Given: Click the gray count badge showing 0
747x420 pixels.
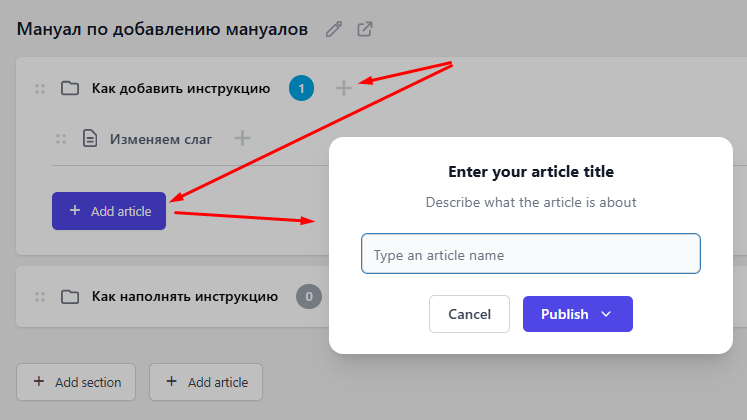Looking at the screenshot, I should click(x=309, y=296).
